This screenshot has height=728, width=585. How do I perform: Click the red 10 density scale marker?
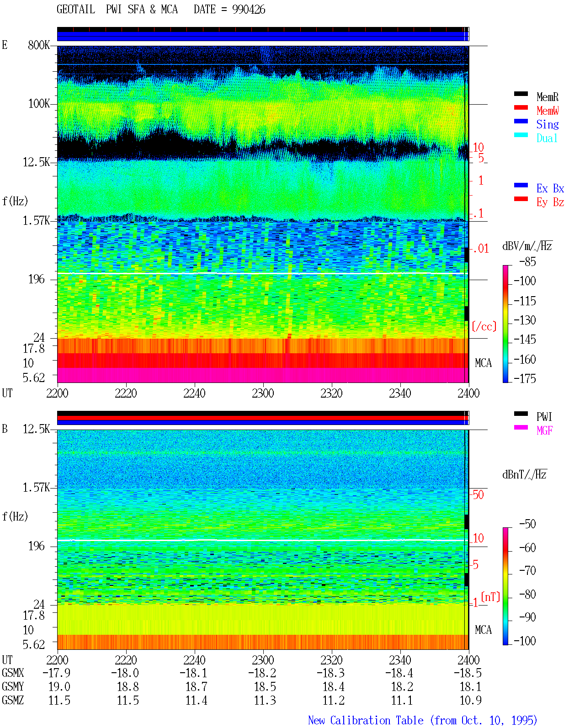478,148
